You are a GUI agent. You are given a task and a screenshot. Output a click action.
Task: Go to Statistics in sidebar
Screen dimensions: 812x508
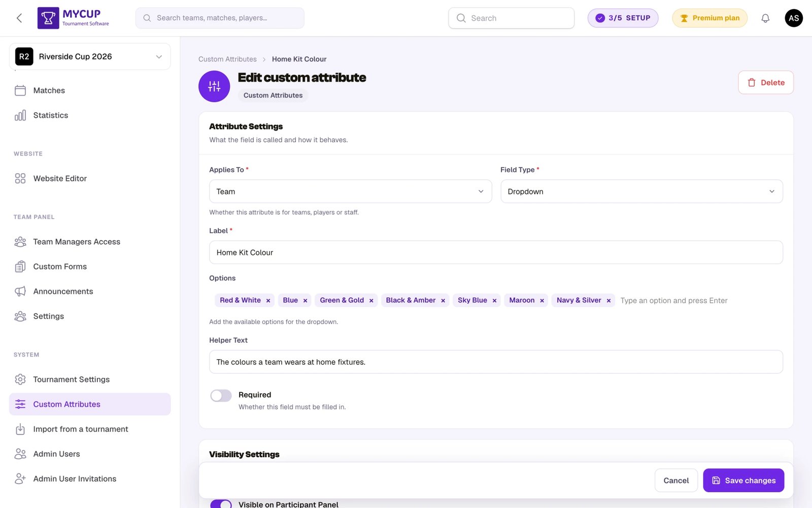click(90, 115)
